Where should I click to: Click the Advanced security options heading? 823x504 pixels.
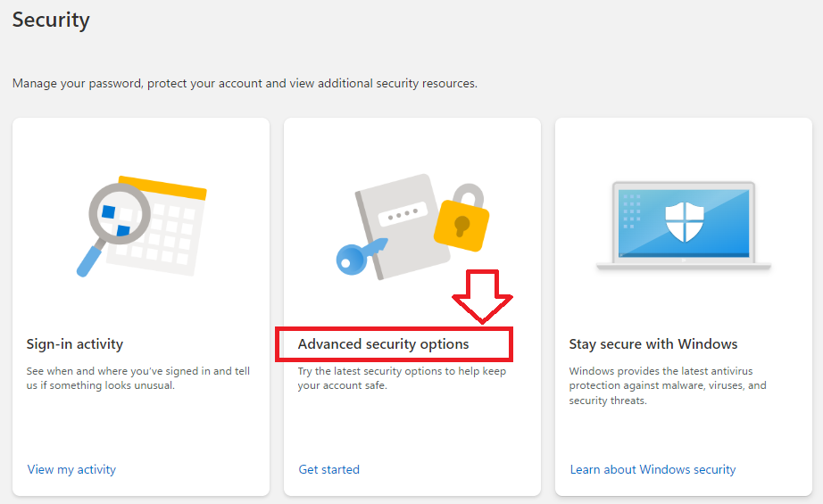(383, 344)
